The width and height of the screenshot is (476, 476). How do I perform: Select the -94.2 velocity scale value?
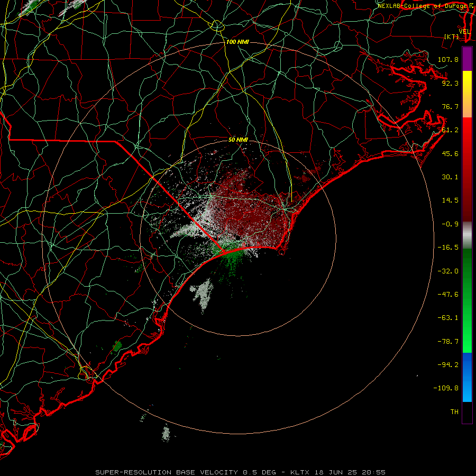pyautogui.click(x=448, y=365)
